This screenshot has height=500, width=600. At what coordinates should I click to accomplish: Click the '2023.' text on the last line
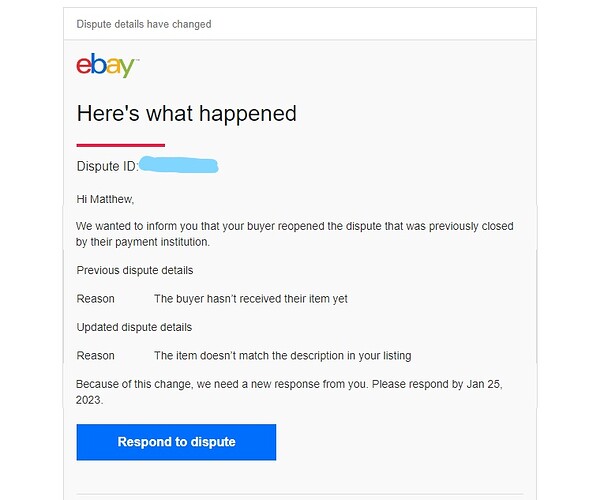tap(90, 400)
